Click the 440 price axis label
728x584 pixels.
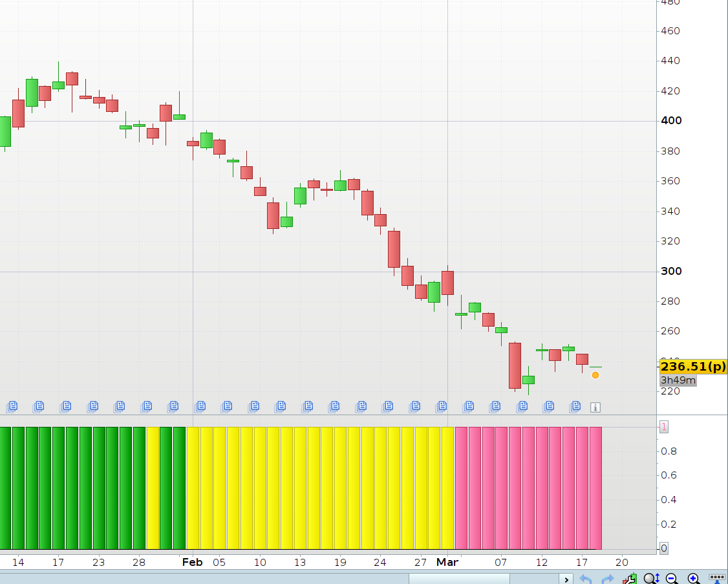[x=670, y=60]
